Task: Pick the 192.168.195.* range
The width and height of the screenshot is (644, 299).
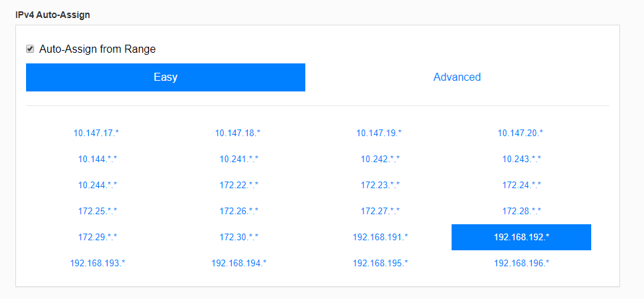Action: point(380,263)
